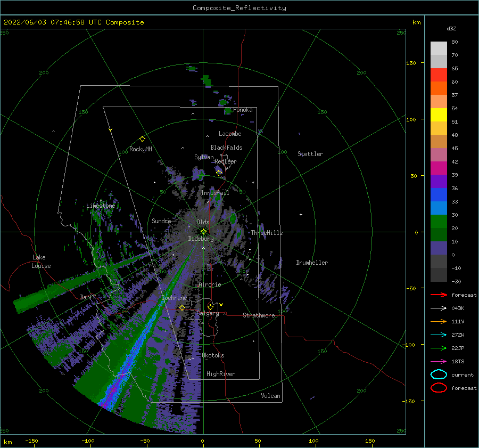
Task: Select the gold 48-51 dBZ swatch
Action: (439, 128)
